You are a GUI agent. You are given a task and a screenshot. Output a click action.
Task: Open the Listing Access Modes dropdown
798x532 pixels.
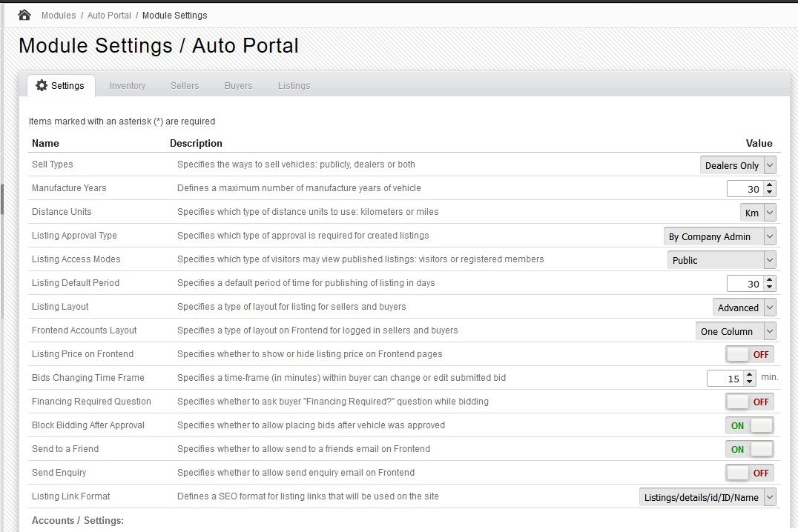722,260
